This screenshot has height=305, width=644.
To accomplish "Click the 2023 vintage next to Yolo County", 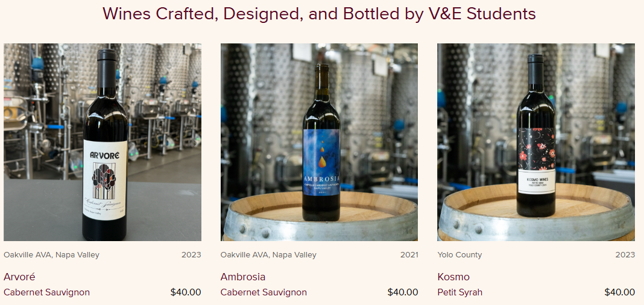I will click(625, 255).
